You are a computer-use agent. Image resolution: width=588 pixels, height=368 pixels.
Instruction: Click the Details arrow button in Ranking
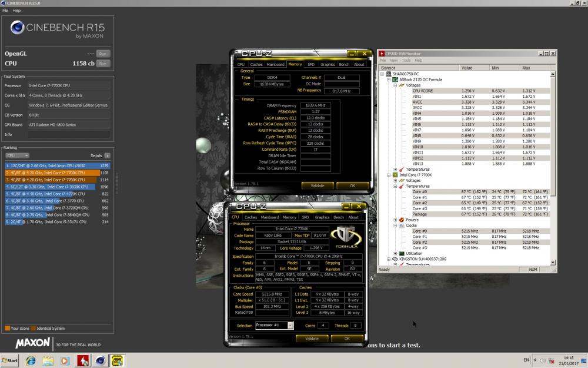107,155
